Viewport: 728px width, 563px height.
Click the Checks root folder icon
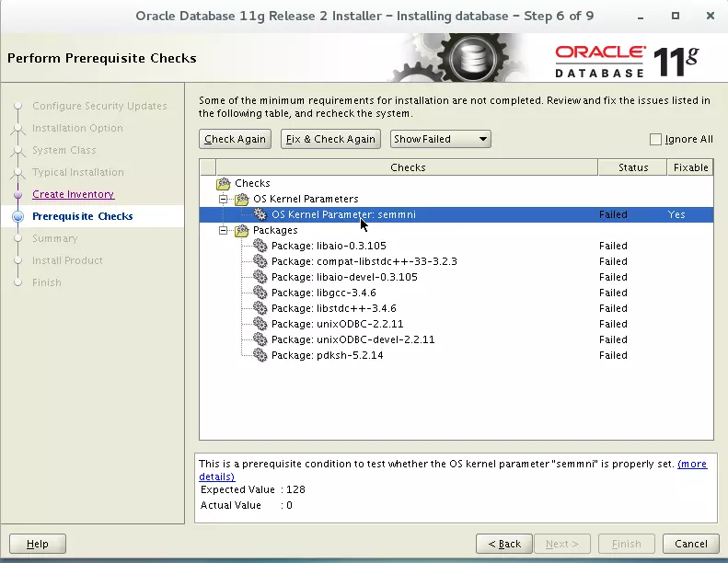tap(224, 183)
